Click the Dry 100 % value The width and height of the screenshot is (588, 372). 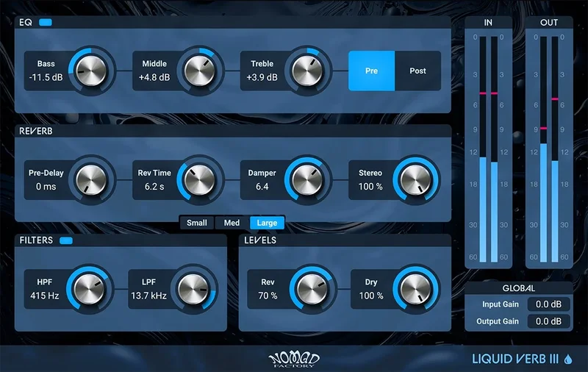point(371,296)
